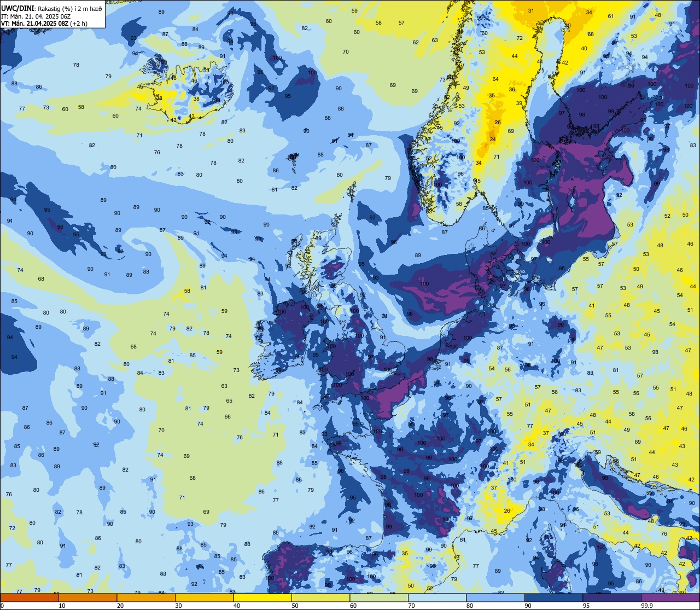
Task: Click the legend tick label 99.9
Action: tap(647, 606)
